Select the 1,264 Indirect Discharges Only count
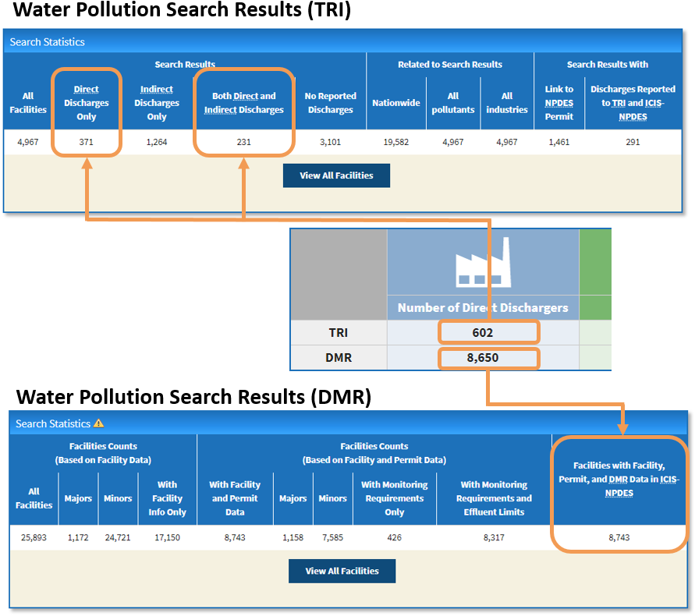This screenshot has width=695, height=616. 156,142
